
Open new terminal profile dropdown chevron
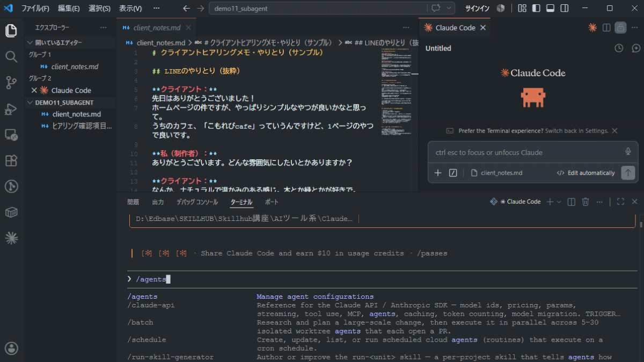[x=559, y=202]
